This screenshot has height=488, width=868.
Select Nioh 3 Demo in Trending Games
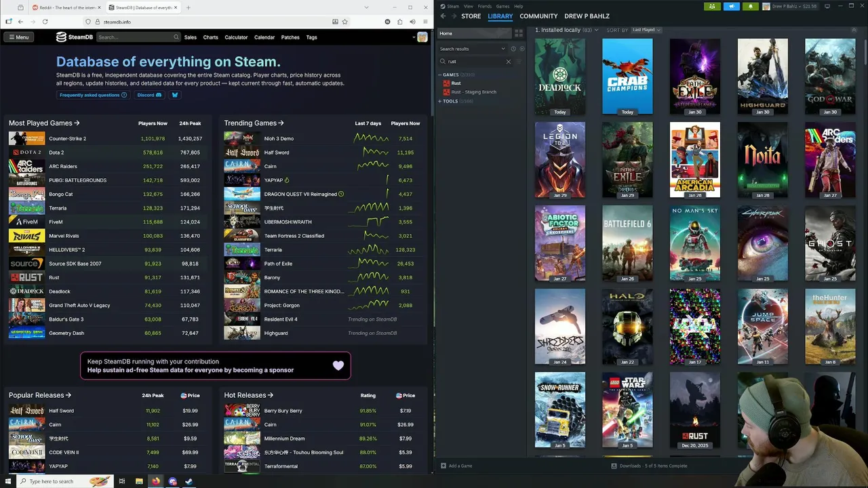tap(279, 138)
